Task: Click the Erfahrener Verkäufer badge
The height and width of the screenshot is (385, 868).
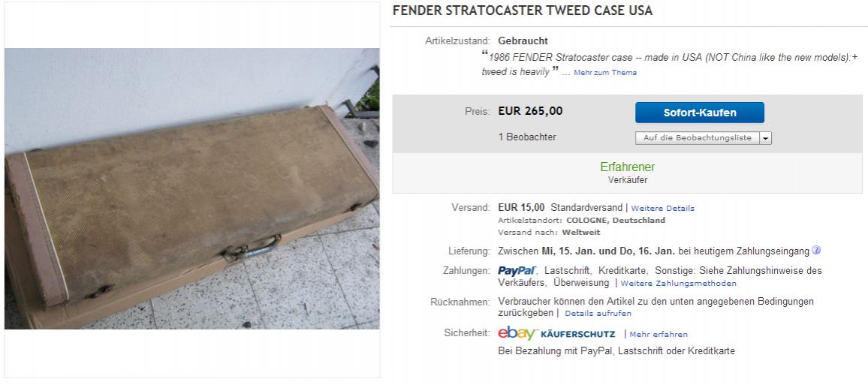Action: [627, 173]
